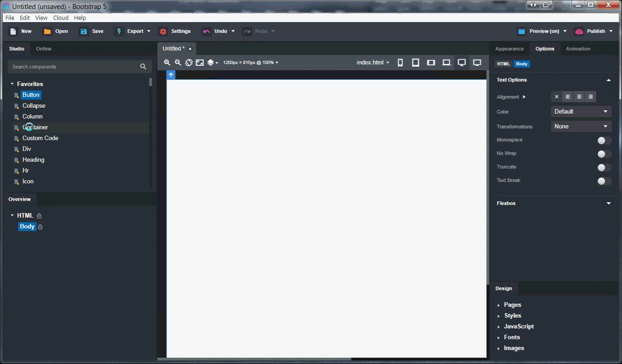
Task: Expand the Styles section in Design
Action: tap(499, 316)
